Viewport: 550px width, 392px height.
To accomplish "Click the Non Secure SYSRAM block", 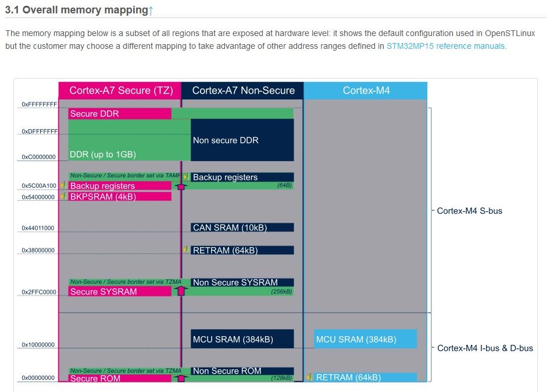I will coord(242,283).
